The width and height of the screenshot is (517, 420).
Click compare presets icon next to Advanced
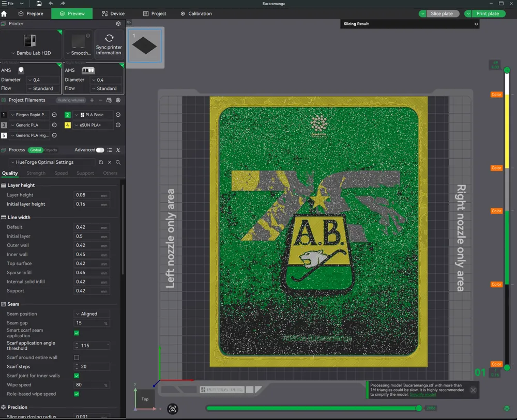pos(118,150)
